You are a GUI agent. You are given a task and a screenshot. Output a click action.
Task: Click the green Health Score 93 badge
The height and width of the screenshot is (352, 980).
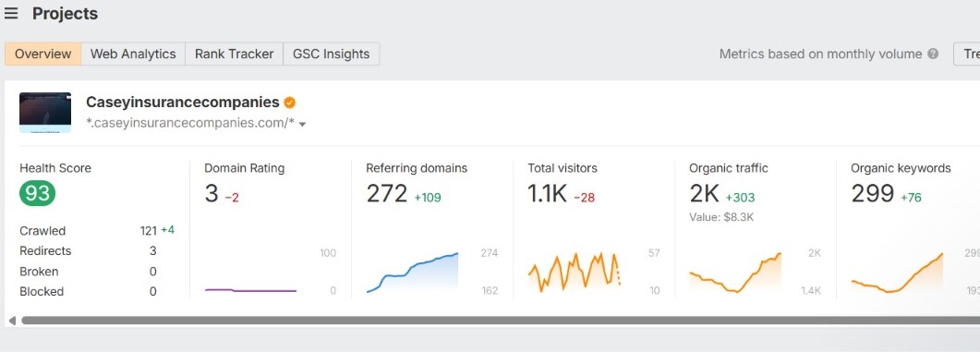(38, 193)
